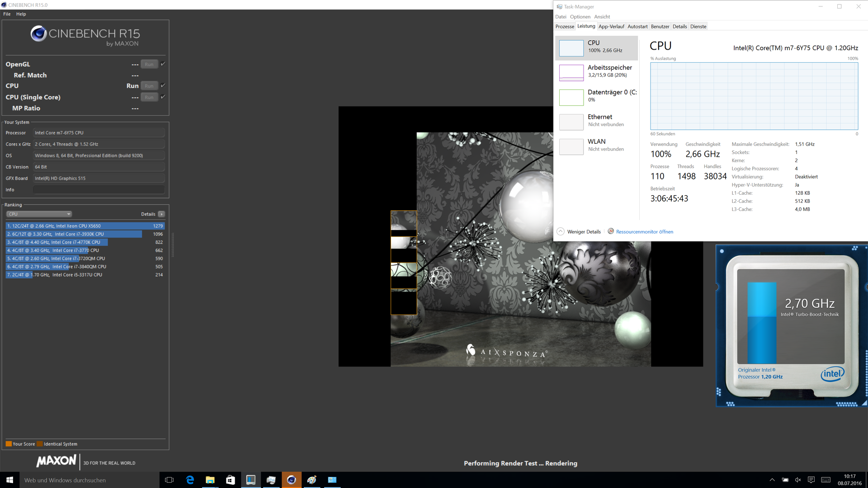The height and width of the screenshot is (488, 868).
Task: Click the Ressourcenmonitor icon in Task-Manager
Action: [611, 231]
